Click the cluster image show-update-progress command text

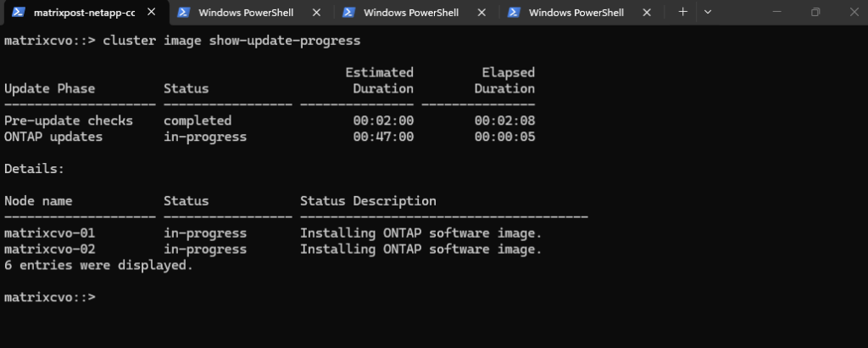click(231, 41)
